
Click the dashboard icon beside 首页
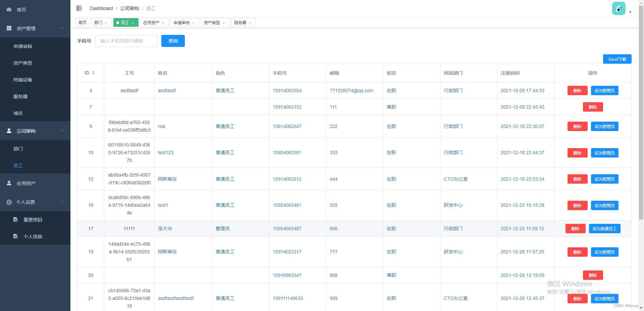(x=9, y=10)
